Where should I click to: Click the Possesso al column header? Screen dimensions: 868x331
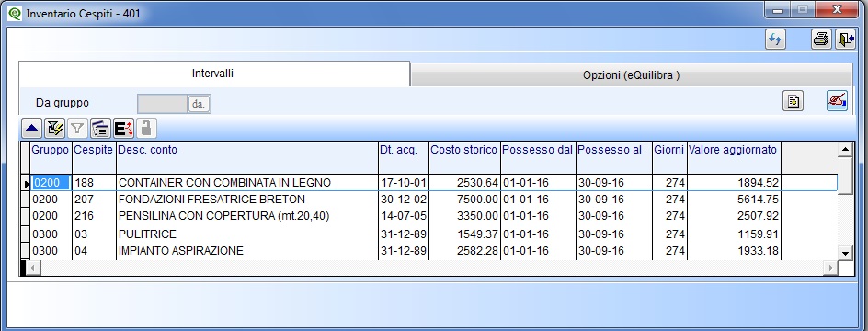614,157
